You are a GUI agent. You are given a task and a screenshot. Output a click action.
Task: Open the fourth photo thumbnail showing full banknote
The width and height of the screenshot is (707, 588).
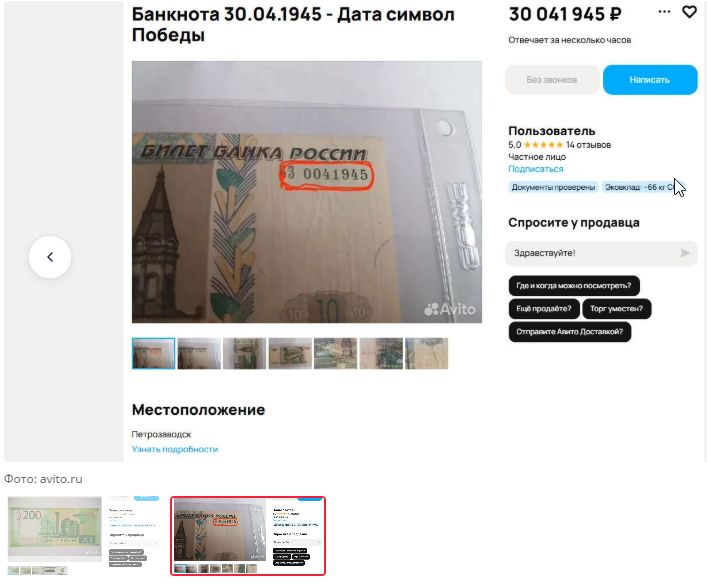290,354
